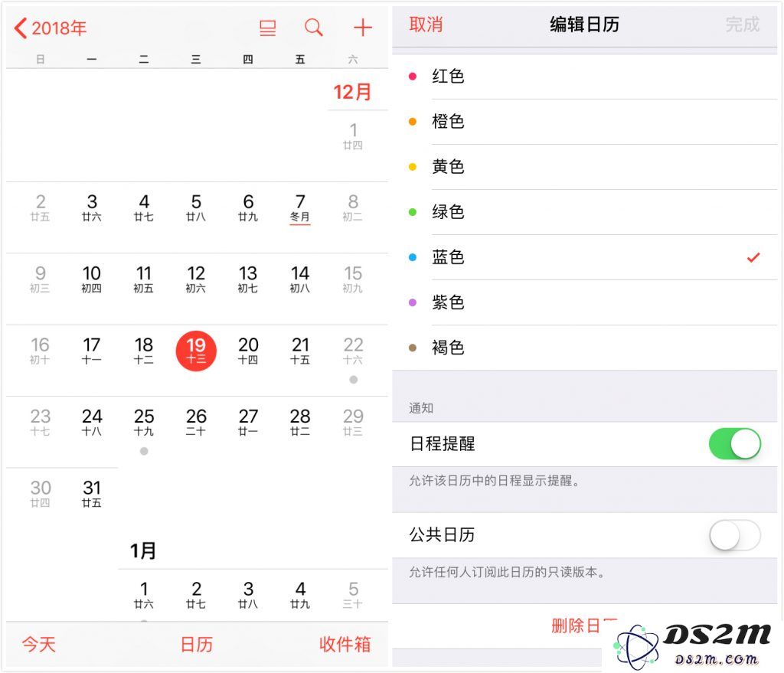The image size is (784, 673).
Task: Add a new event with the plus icon
Action: [362, 28]
